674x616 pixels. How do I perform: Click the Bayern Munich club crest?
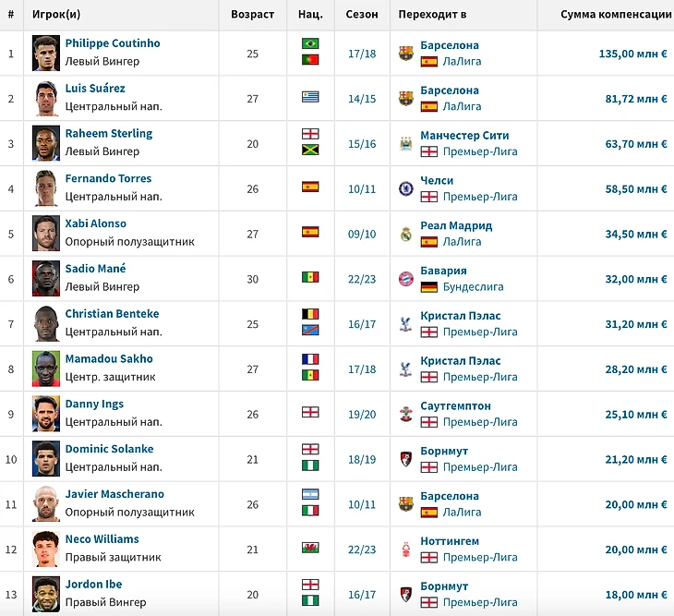405,279
